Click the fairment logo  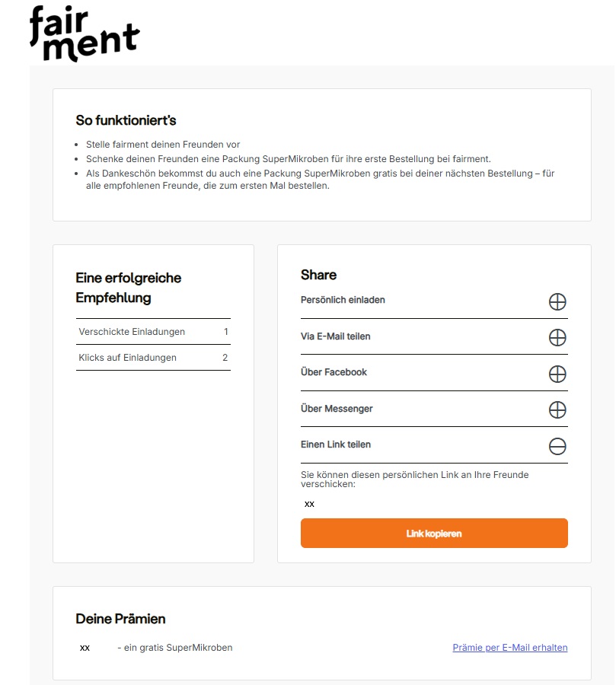pyautogui.click(x=84, y=32)
